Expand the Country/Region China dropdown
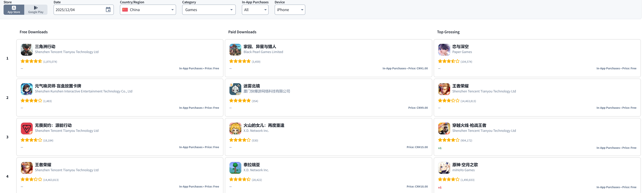Image resolution: width=644 pixels, height=193 pixels. 148,10
